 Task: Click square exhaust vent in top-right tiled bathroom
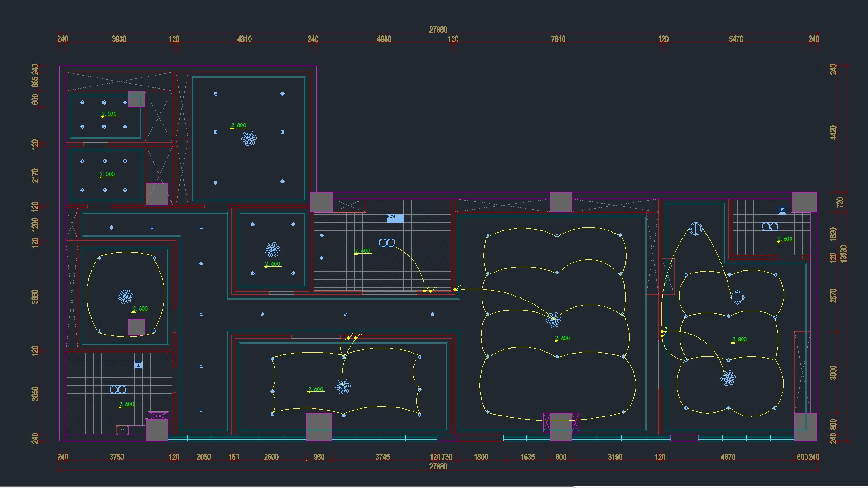pyautogui.click(x=782, y=210)
